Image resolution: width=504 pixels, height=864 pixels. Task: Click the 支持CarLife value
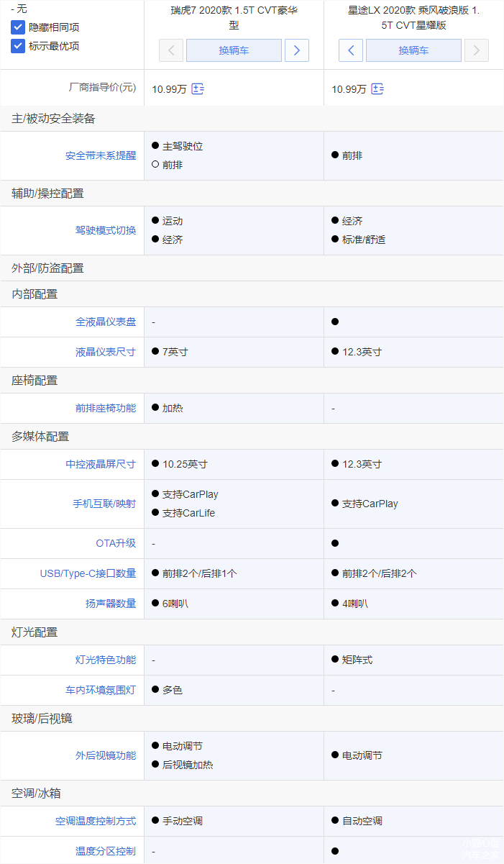point(188,513)
